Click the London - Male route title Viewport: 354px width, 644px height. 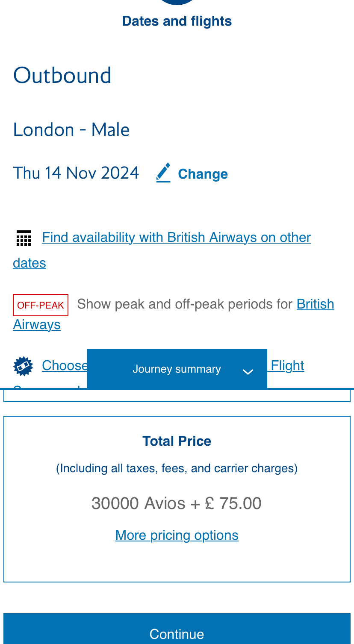point(71,130)
